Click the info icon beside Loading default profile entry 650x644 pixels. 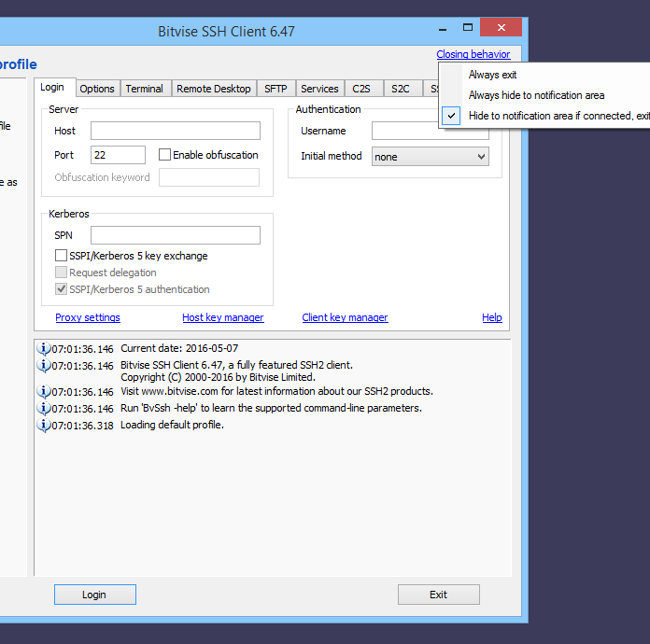[x=44, y=426]
